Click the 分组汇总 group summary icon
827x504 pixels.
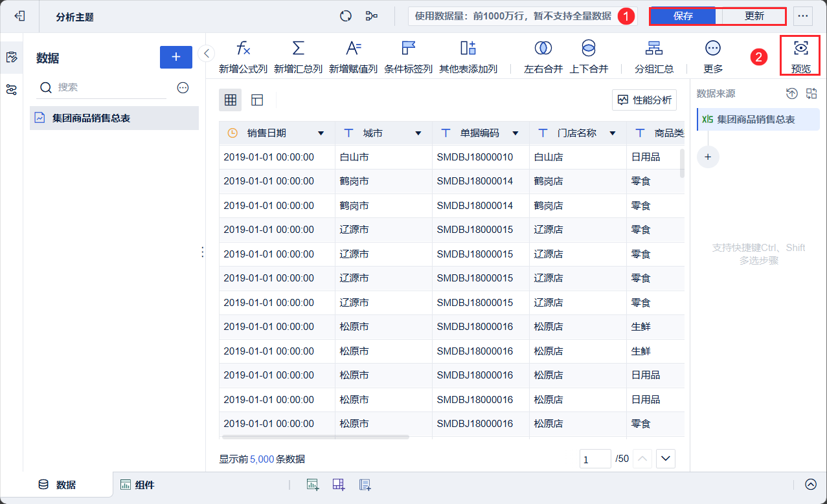[x=653, y=49]
